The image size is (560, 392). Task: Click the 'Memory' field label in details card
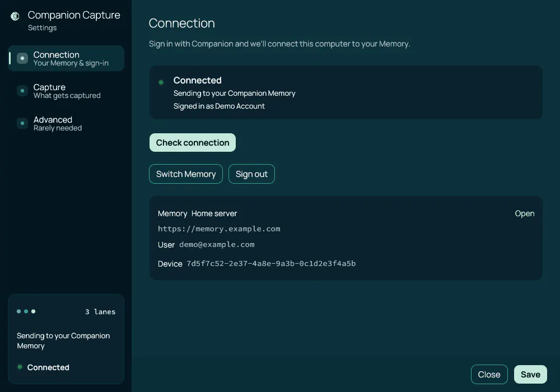tap(172, 213)
